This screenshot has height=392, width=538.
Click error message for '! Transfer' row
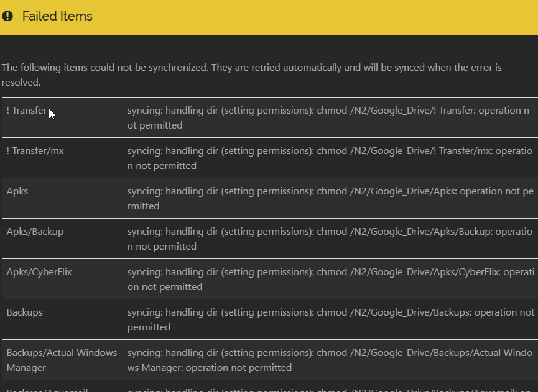click(x=328, y=118)
